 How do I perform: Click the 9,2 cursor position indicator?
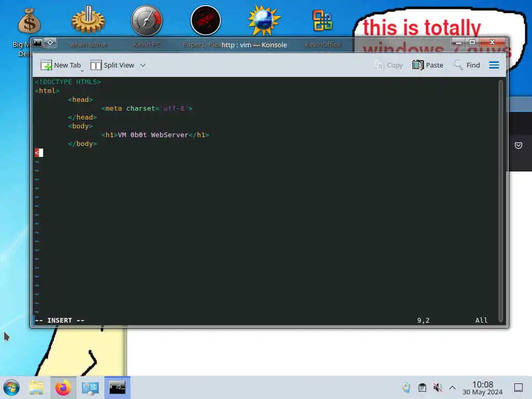pos(423,320)
